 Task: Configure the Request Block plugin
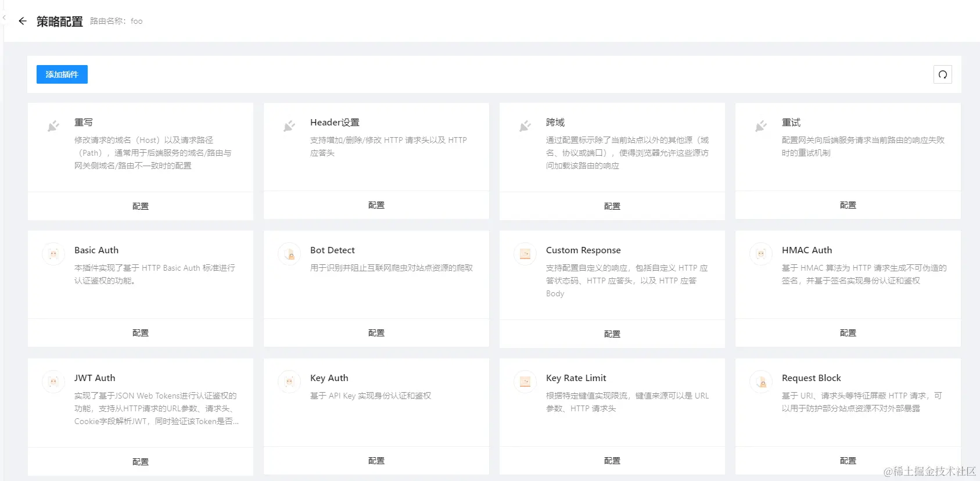click(848, 461)
